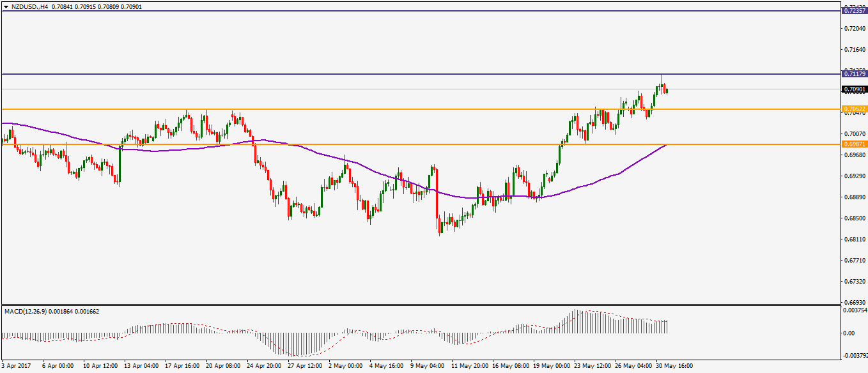
Task: Select the 0.71179 resistance price label
Action: click(x=855, y=74)
